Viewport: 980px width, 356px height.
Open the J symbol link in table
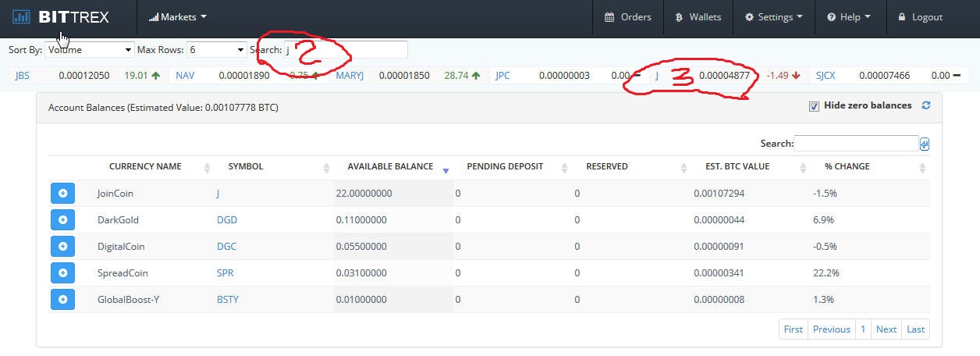[x=218, y=194]
